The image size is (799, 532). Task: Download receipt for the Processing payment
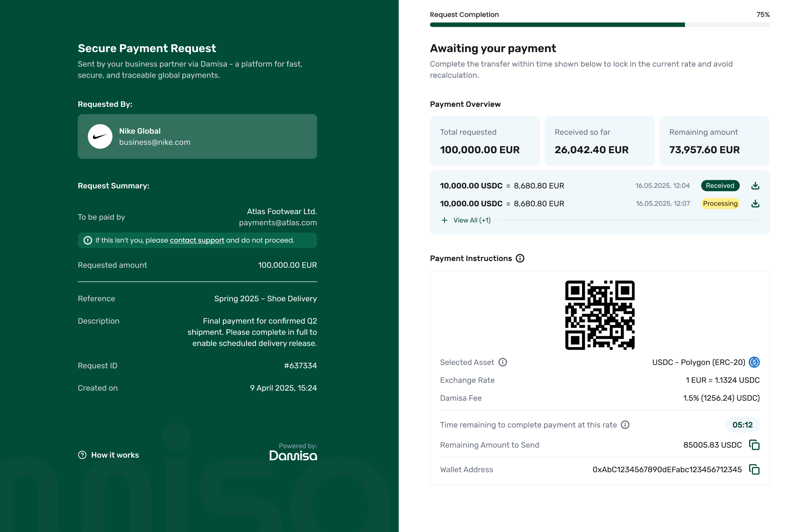pos(755,203)
